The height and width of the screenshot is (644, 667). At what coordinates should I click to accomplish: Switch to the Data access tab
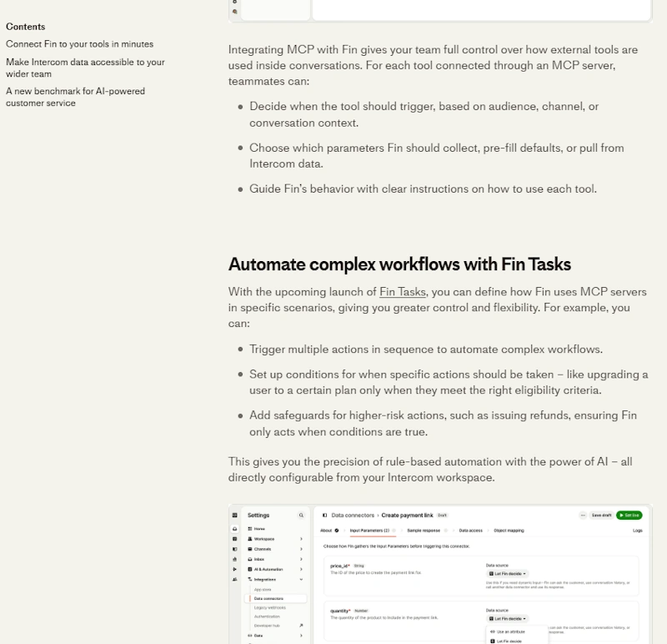(x=470, y=531)
